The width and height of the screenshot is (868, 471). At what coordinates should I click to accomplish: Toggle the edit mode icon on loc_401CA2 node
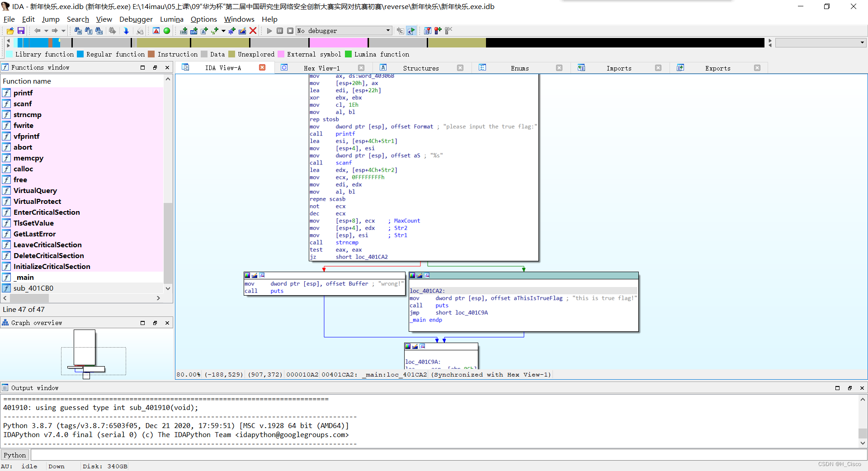click(x=420, y=275)
